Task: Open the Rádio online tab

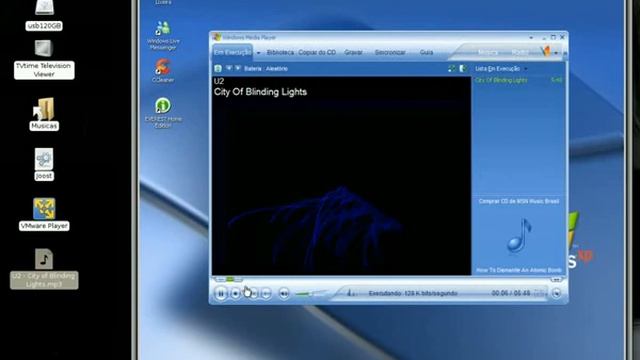Action: 520,52
